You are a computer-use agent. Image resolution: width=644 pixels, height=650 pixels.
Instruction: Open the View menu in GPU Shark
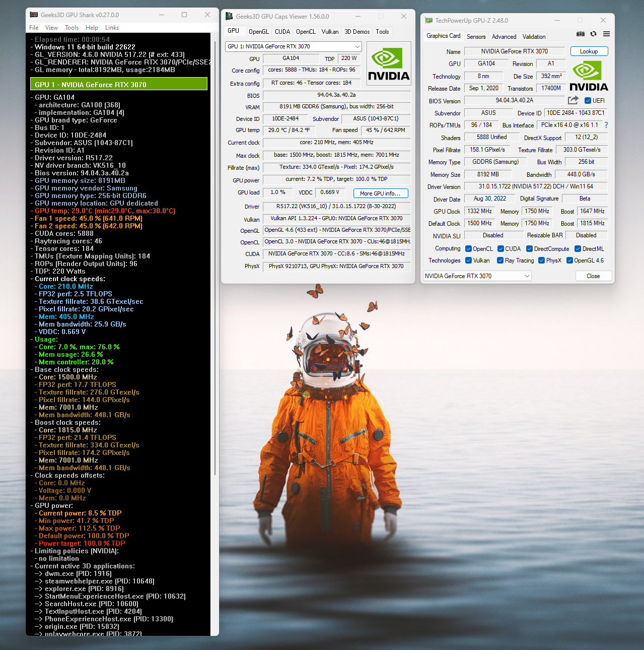coord(51,28)
